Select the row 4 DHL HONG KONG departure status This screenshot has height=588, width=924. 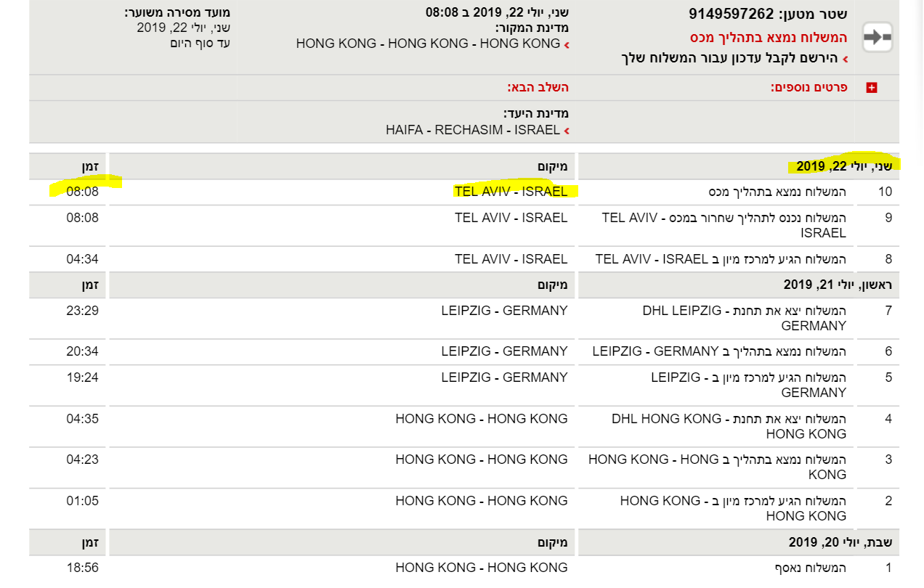(729, 426)
